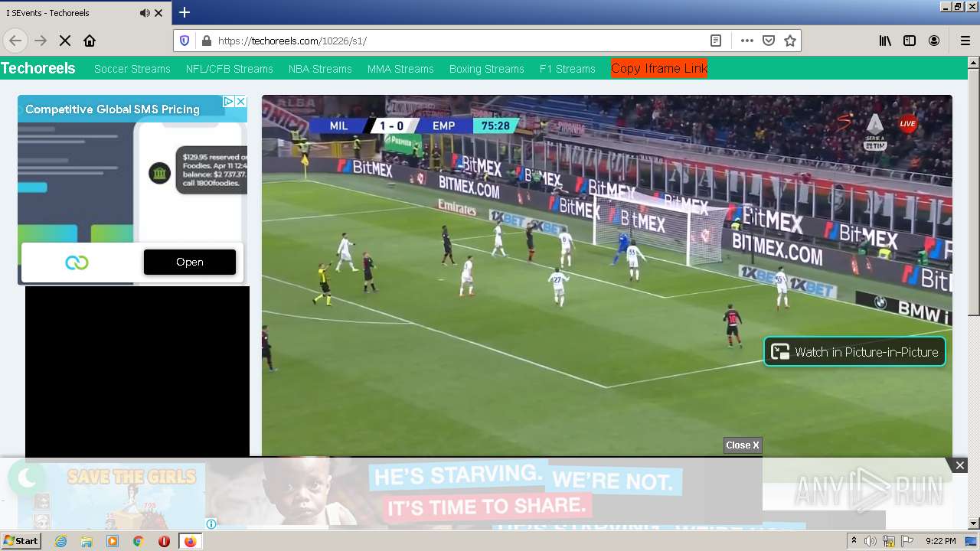Open the Windows Start menu
980x551 pixels.
tap(21, 540)
